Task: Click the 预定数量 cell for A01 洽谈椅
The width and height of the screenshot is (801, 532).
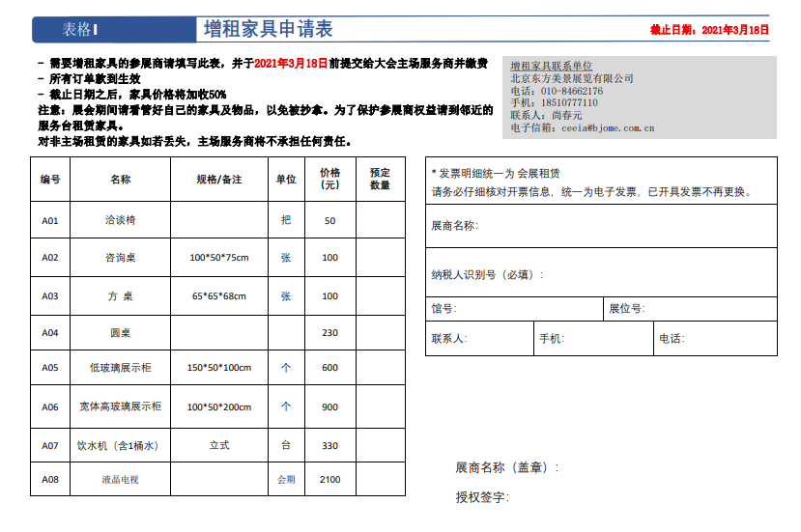Action: pos(380,220)
